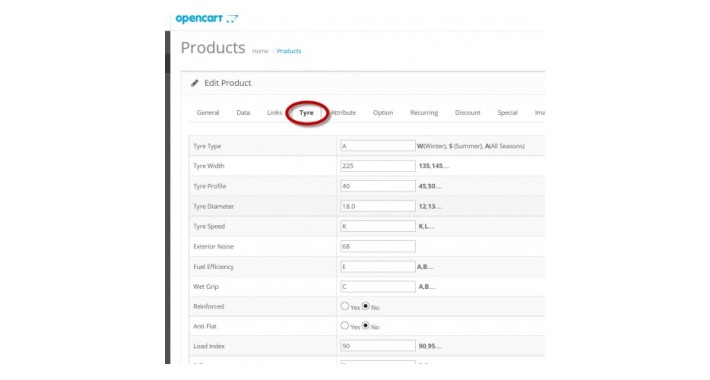Screen dimensions: 710x380
Task: Select Yes for Anti Flat
Action: click(345, 326)
